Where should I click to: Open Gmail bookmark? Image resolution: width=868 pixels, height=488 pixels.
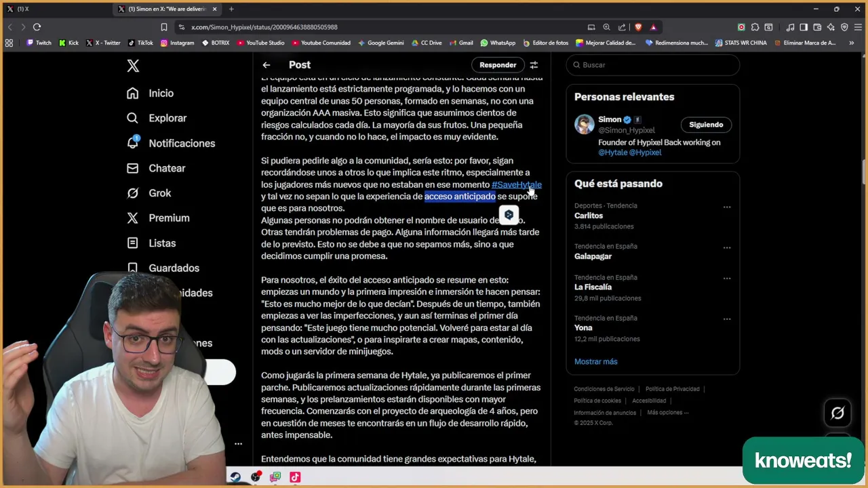click(x=461, y=43)
